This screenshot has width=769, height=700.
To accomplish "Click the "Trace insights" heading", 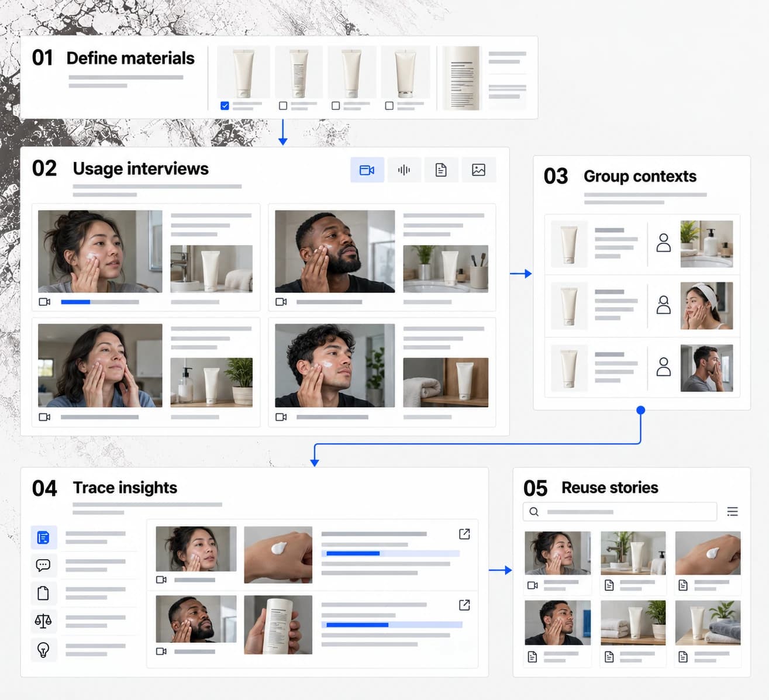I will coord(125,488).
